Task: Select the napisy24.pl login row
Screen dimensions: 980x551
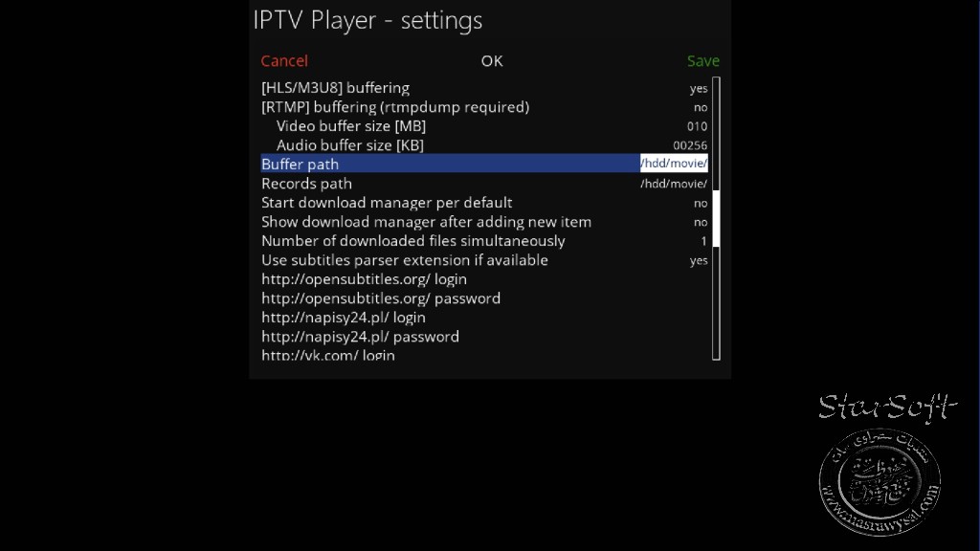Action: (484, 318)
